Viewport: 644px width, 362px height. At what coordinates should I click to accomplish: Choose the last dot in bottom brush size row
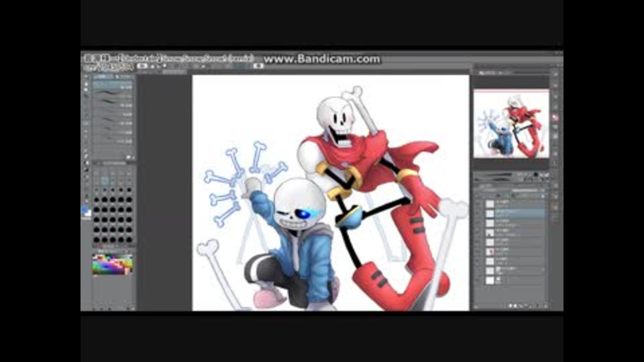pos(129,239)
